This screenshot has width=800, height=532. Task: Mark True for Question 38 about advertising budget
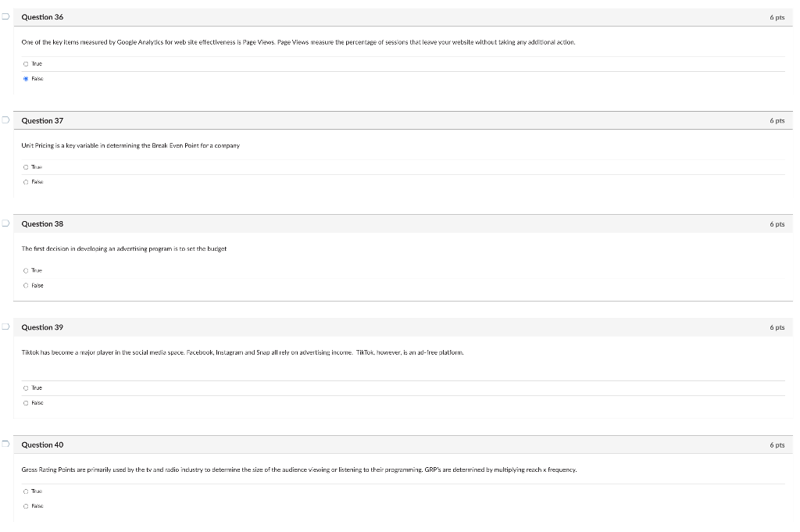(x=26, y=271)
